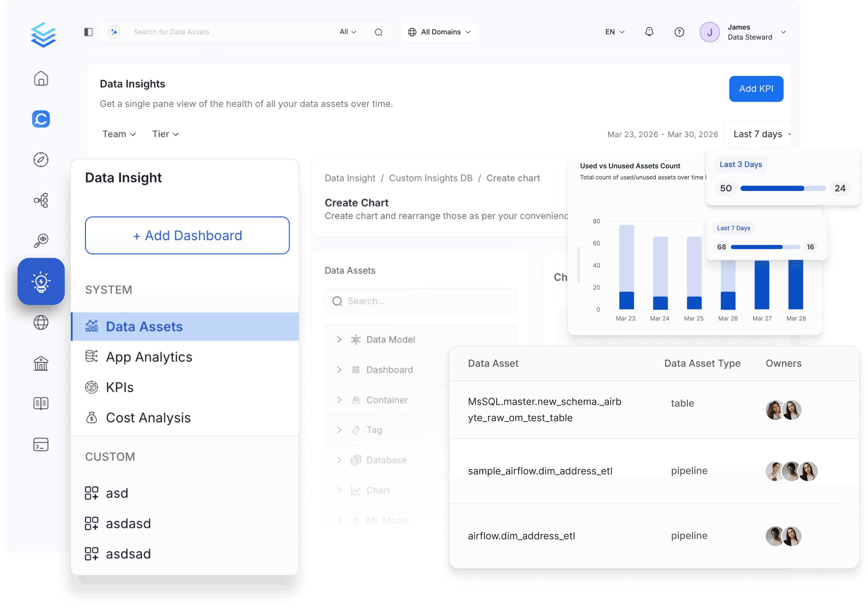Open sample_airflow.dim_address_etl asset
Viewport: 868px width, 609px height.
[540, 471]
